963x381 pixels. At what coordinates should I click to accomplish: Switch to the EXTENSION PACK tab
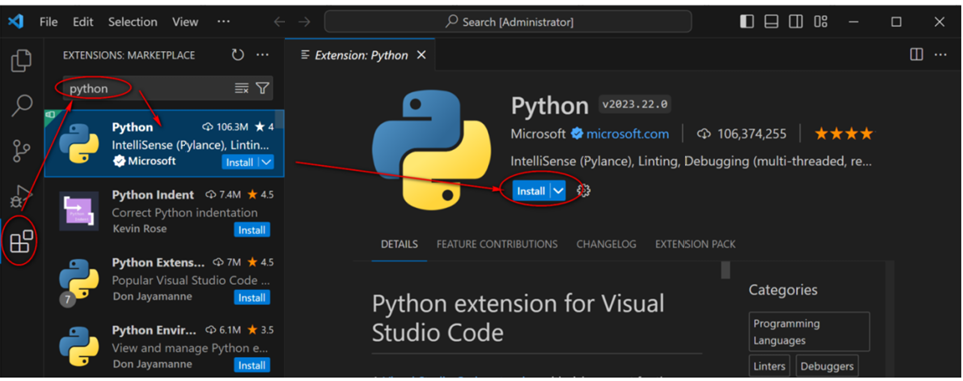point(695,244)
